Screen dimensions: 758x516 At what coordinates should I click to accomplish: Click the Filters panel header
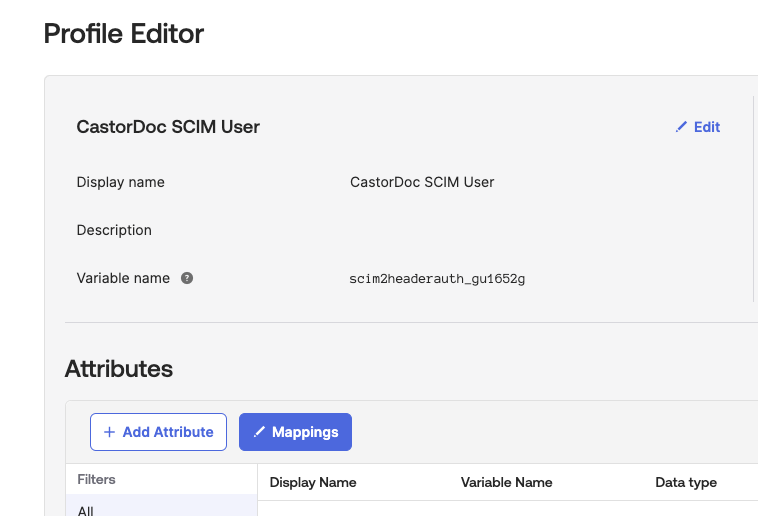pyautogui.click(x=97, y=480)
